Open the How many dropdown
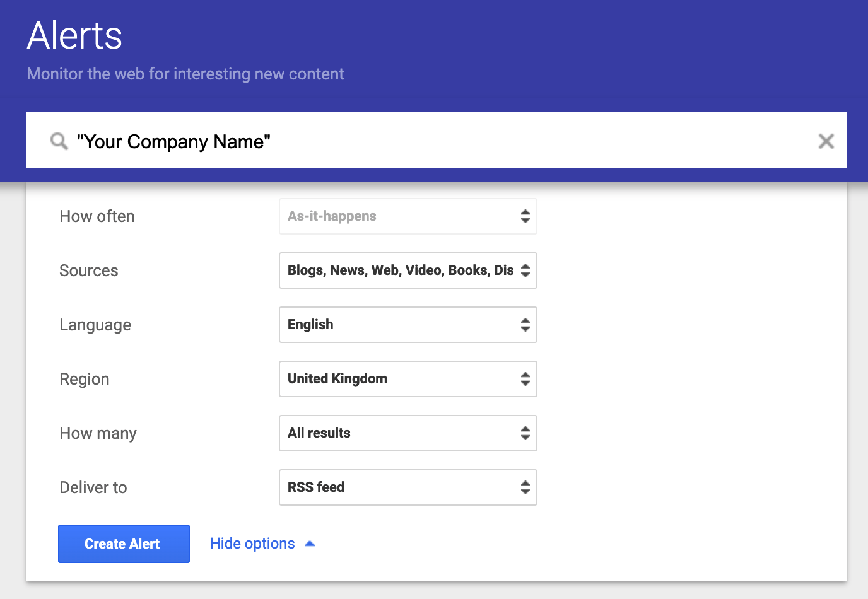 tap(408, 433)
